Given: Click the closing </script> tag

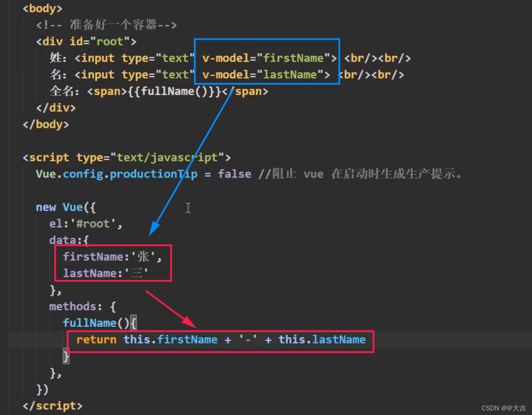Looking at the screenshot, I should [52, 406].
